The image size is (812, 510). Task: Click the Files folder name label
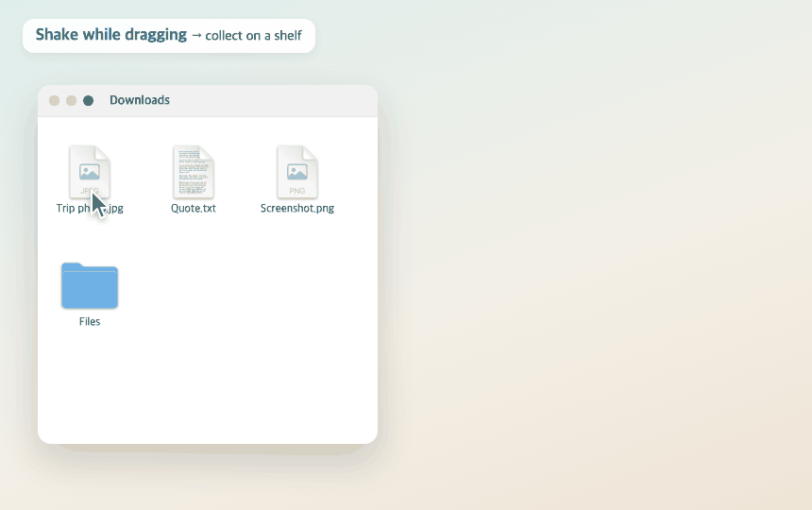(x=90, y=321)
